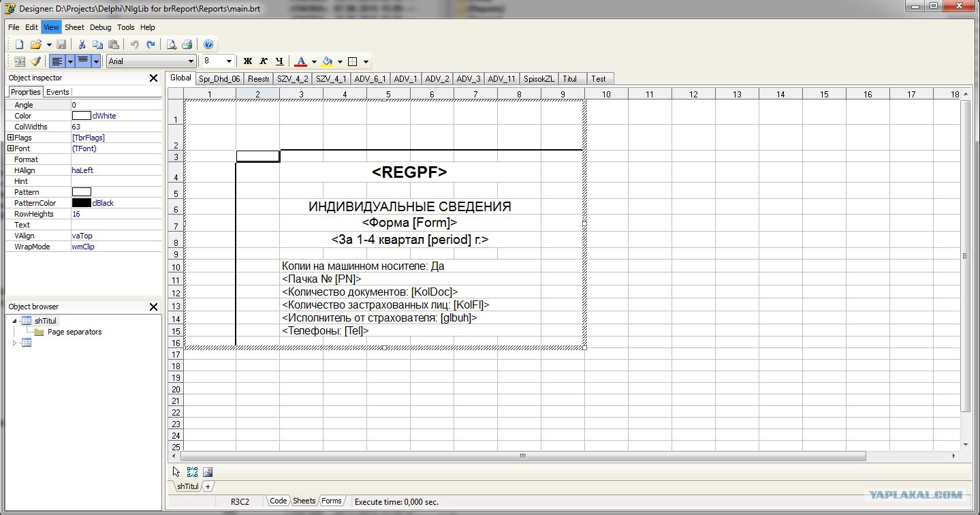Click the Color property white swatch
980x515 pixels.
pyautogui.click(x=81, y=116)
